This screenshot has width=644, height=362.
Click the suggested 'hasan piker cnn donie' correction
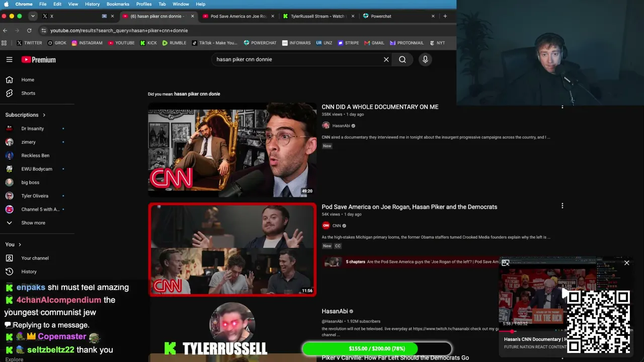pos(197,94)
